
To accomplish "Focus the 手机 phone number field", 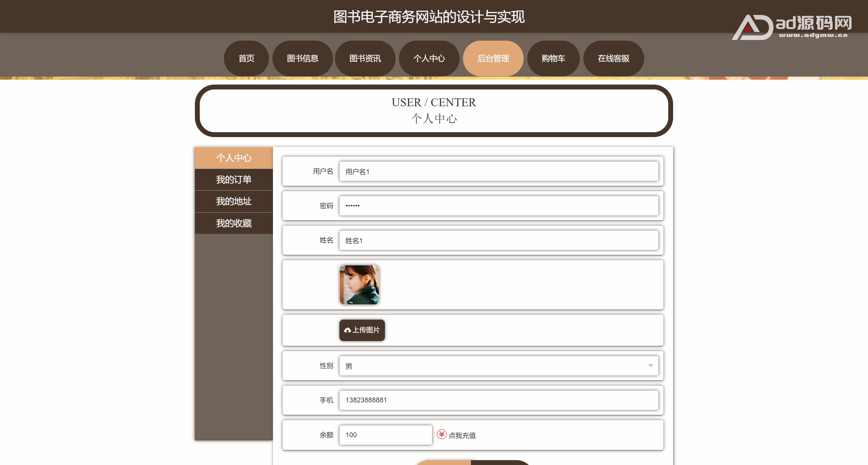I will tap(498, 400).
